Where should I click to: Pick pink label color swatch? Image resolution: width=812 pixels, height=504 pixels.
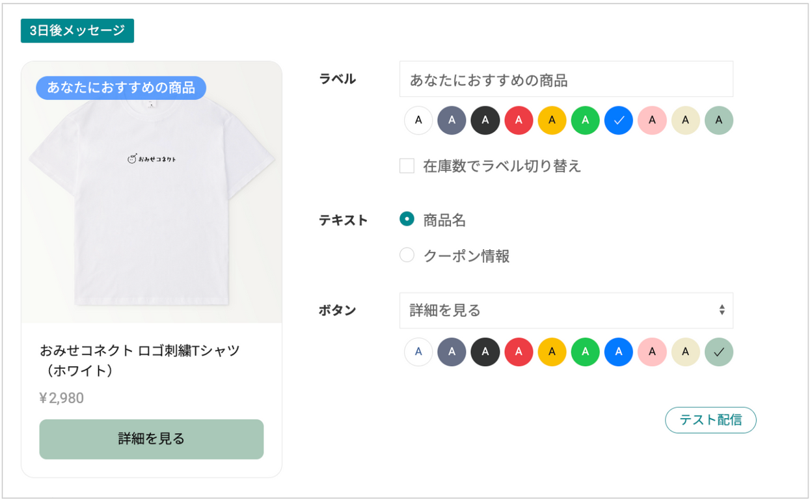(652, 120)
